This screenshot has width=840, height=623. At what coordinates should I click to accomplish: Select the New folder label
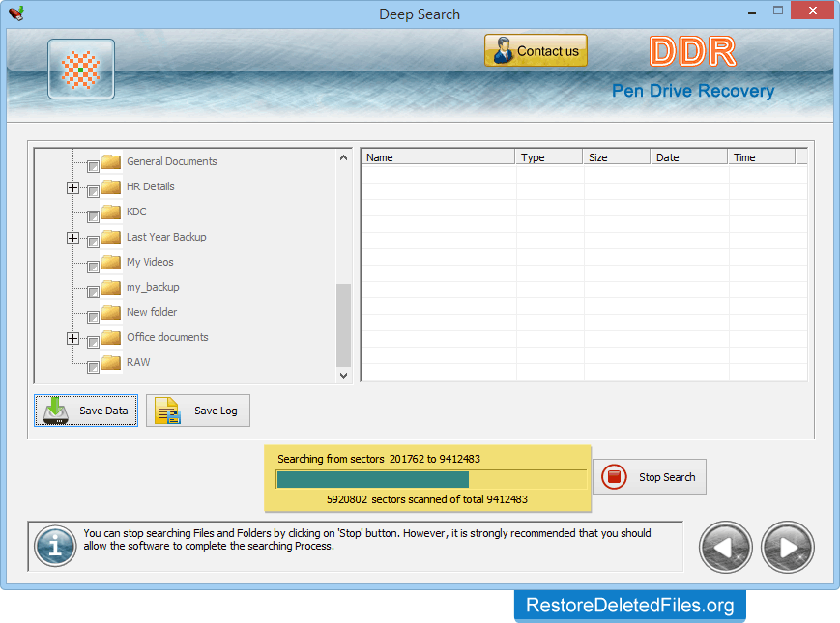[x=152, y=312]
